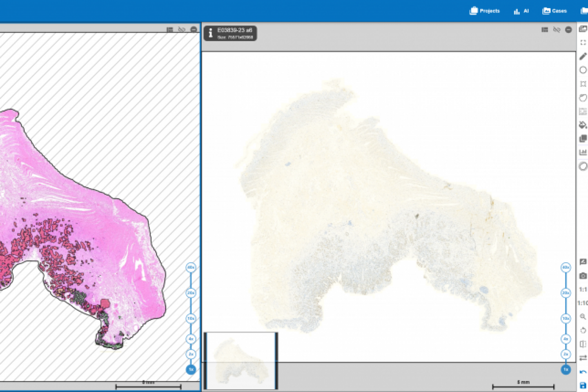Set right viewer zoom to 20x

(x=566, y=293)
